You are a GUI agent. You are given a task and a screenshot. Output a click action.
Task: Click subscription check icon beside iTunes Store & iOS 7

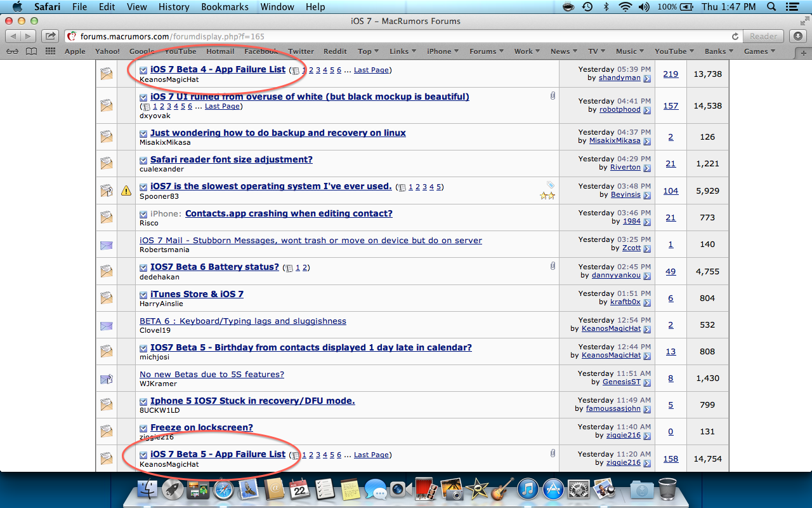(143, 295)
